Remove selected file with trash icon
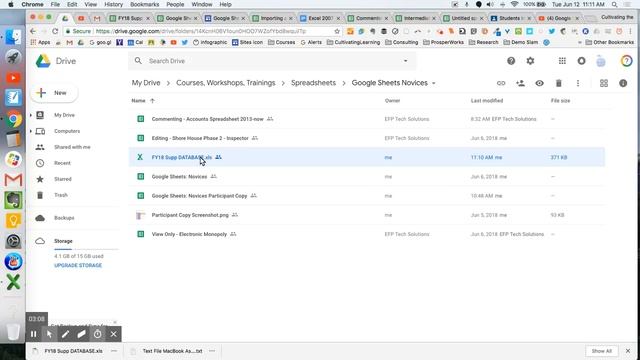The height and width of the screenshot is (360, 640). coord(558,83)
